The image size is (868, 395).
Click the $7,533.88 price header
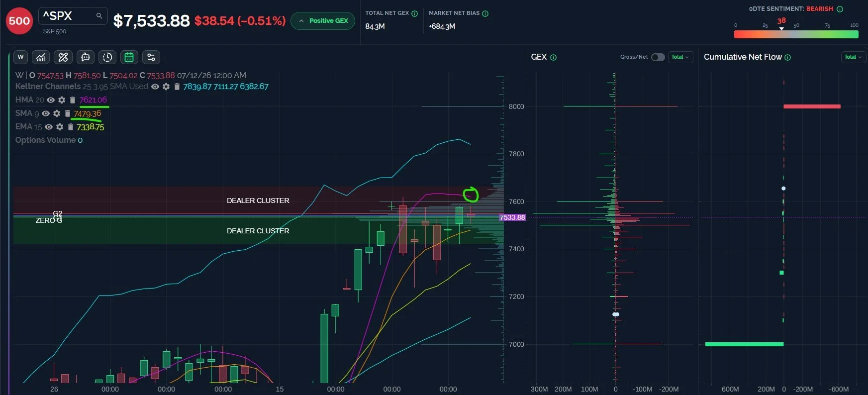[x=151, y=21]
